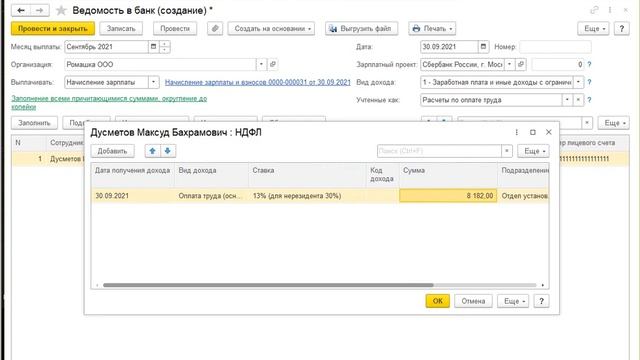Open the Еще menu beside Отмена button
Screen dimensions: 640x360
click(x=513, y=301)
